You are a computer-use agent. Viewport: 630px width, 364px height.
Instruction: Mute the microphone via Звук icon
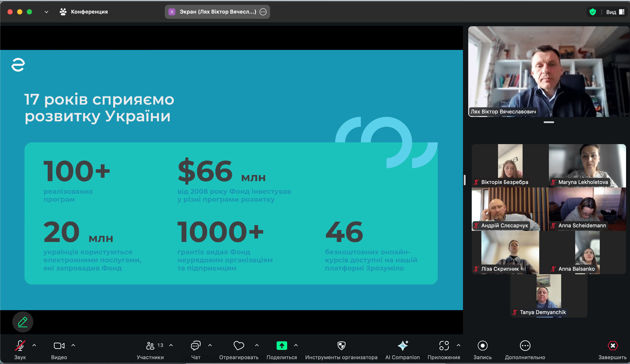coord(20,346)
